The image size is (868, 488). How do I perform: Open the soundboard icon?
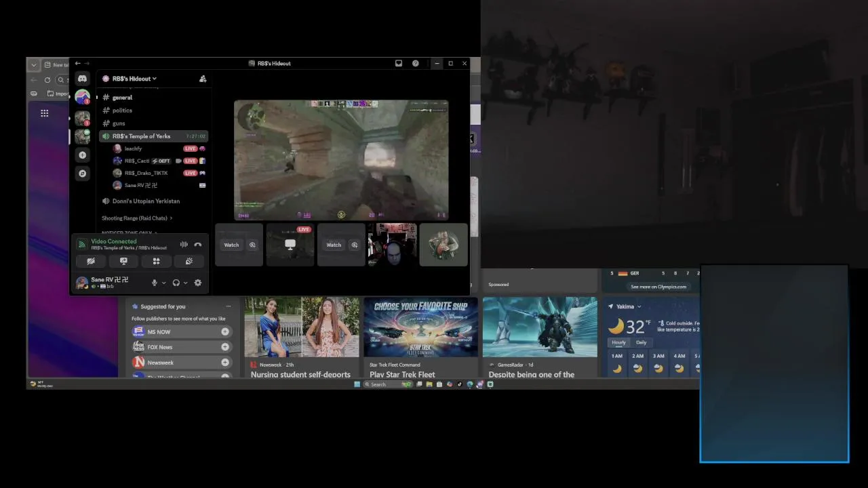click(189, 261)
